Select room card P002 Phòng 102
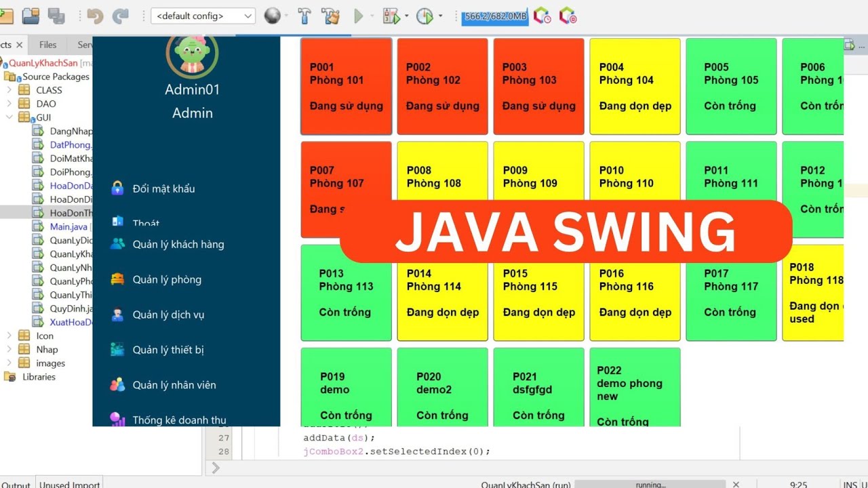Screen dimensions: 868x488 click(x=442, y=86)
